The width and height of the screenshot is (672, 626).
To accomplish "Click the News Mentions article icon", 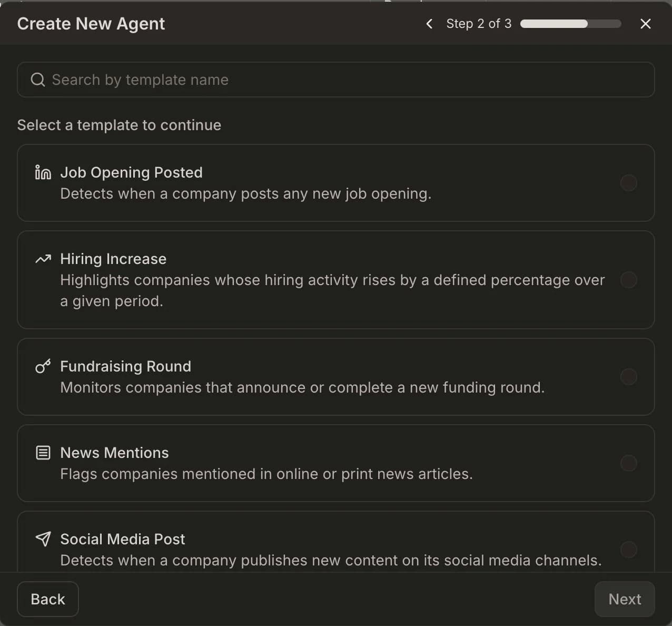I will 43,452.
